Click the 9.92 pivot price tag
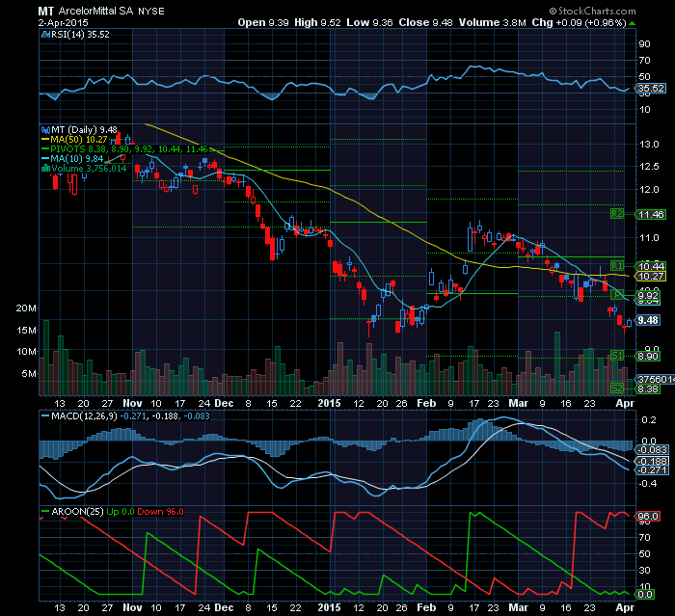 point(648,296)
